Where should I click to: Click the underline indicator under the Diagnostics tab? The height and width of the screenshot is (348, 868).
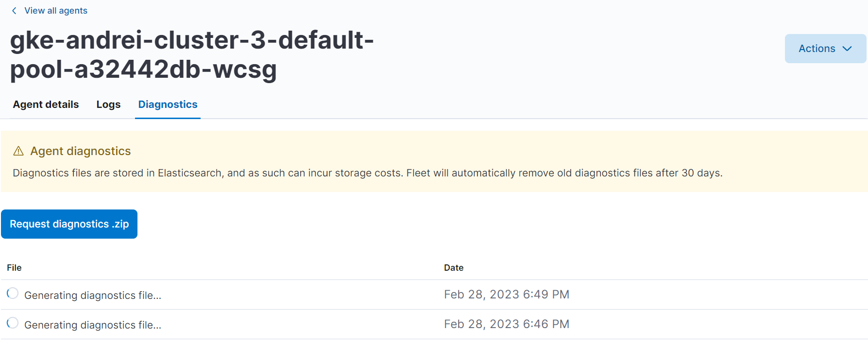tap(167, 116)
